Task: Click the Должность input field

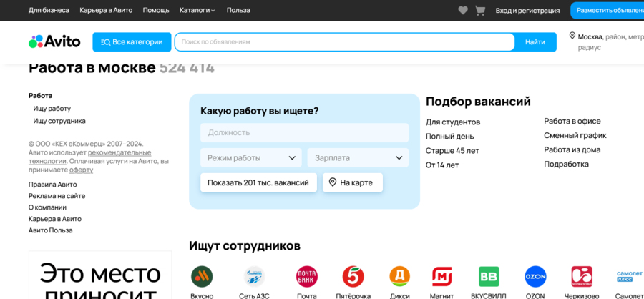Action: point(304,132)
